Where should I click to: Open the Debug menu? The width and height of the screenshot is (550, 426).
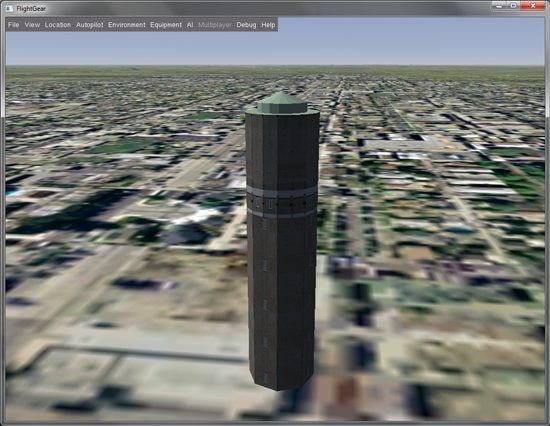coord(246,25)
